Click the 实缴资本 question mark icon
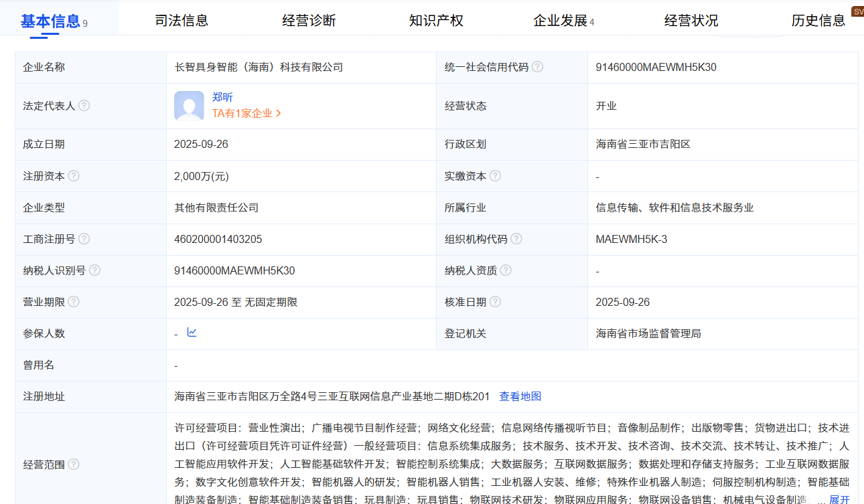Image resolution: width=864 pixels, height=504 pixels. point(495,175)
